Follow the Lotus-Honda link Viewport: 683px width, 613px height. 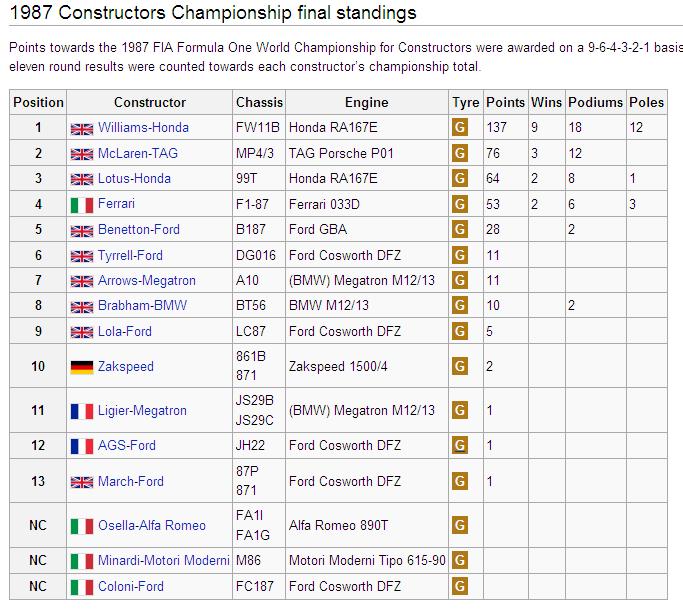point(134,179)
